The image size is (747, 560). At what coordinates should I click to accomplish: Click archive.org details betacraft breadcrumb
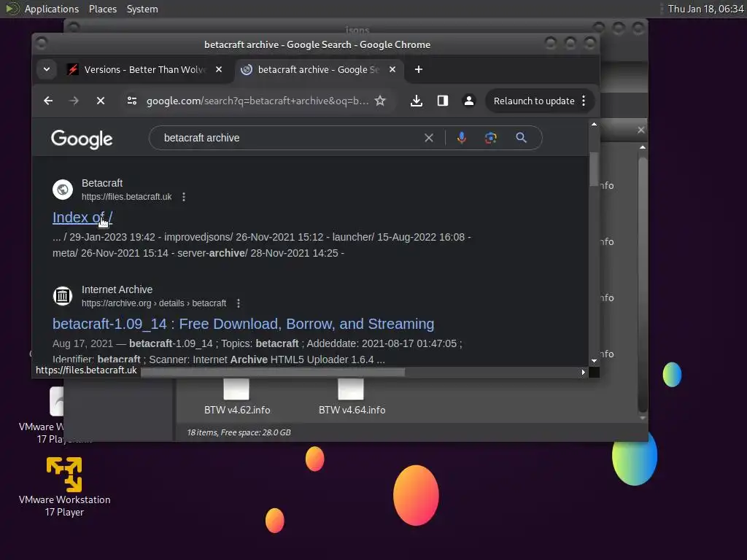[154, 303]
